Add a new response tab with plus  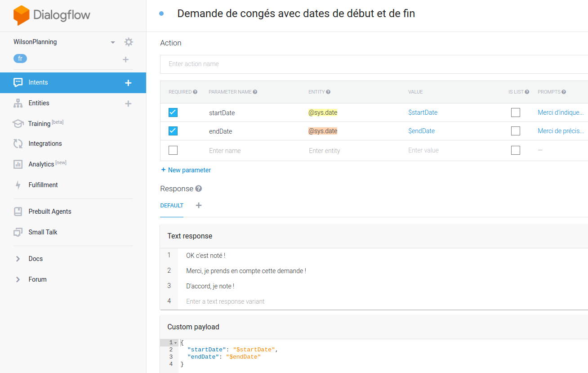(199, 206)
